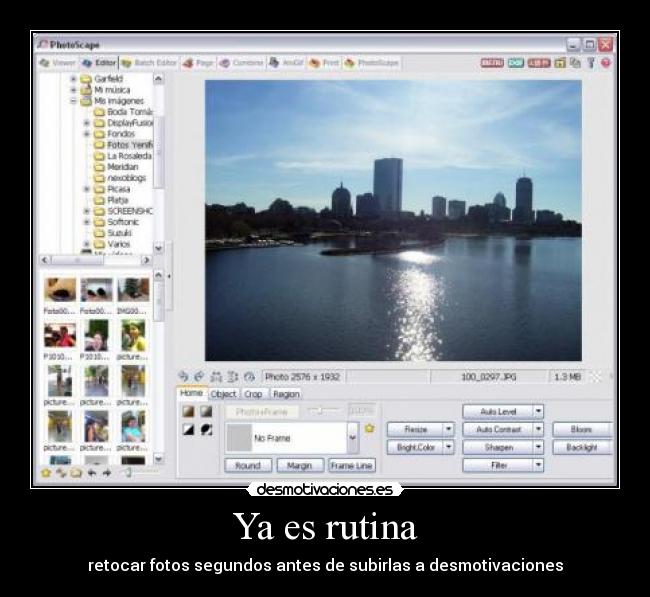Viewport: 650px width, 597px height.
Task: Click the red MENU badge icon
Action: pyautogui.click(x=492, y=63)
